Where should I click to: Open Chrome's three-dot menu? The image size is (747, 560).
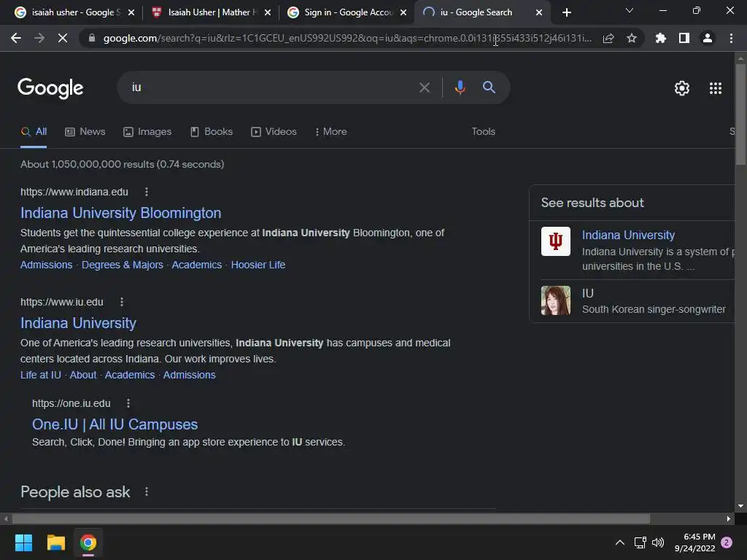[731, 38]
